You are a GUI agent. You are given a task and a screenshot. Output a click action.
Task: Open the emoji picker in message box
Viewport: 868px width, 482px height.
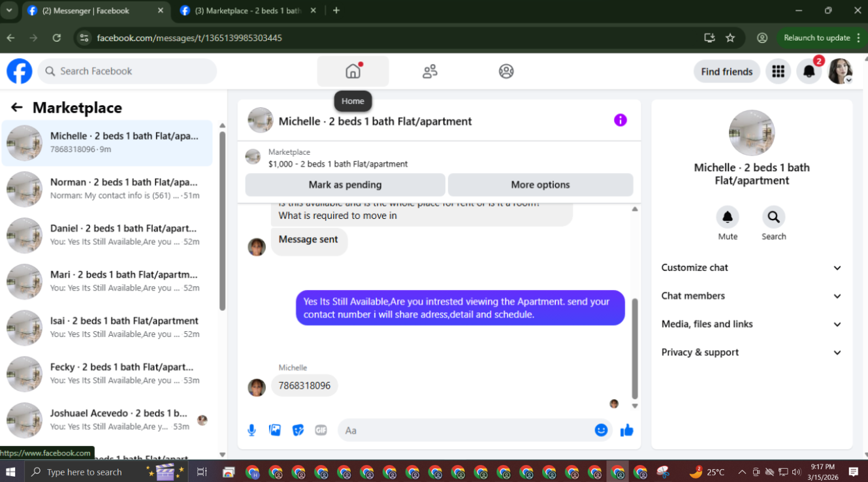tap(602, 430)
